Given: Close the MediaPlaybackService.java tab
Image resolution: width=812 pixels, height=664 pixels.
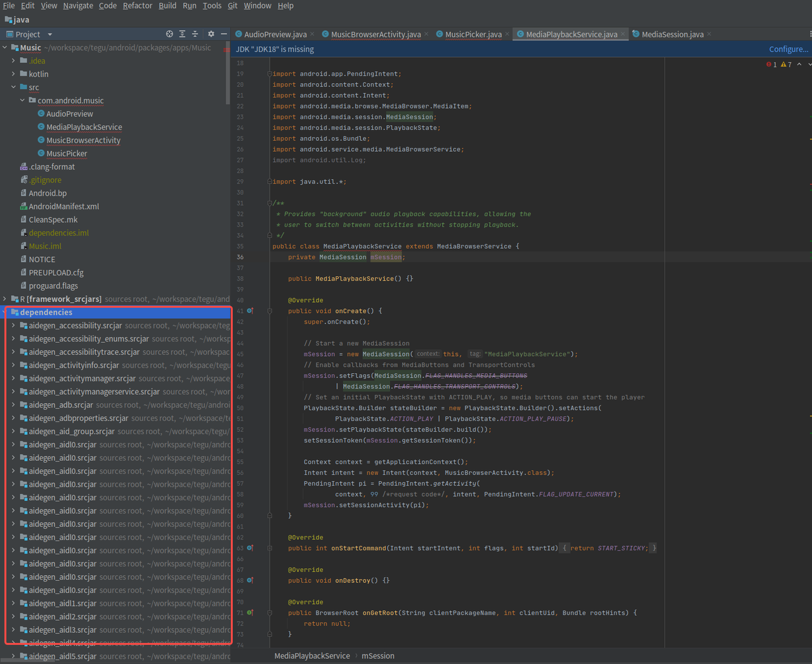Looking at the screenshot, I should tap(623, 34).
